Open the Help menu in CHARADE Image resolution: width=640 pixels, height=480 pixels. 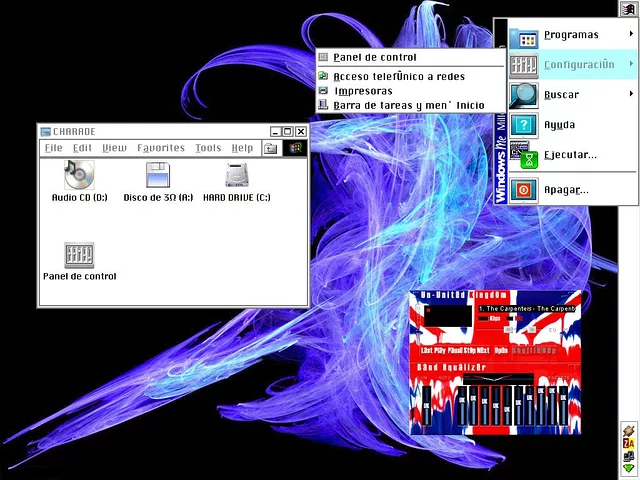pyautogui.click(x=242, y=148)
